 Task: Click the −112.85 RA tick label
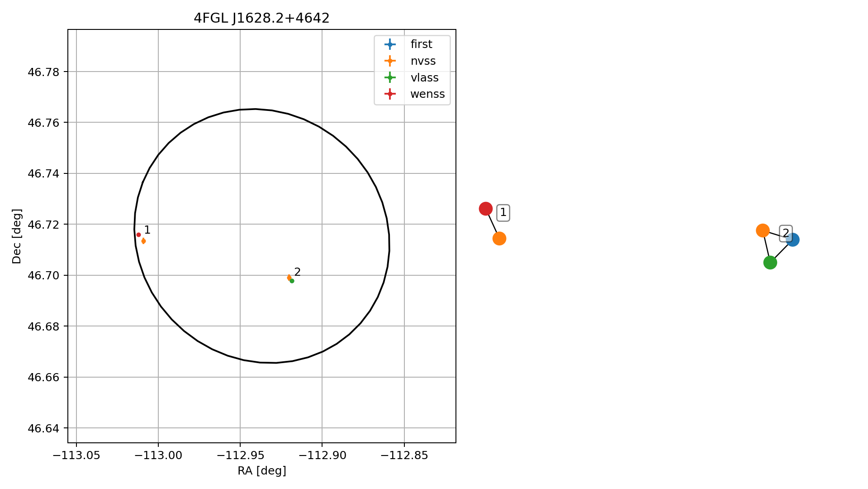(404, 455)
